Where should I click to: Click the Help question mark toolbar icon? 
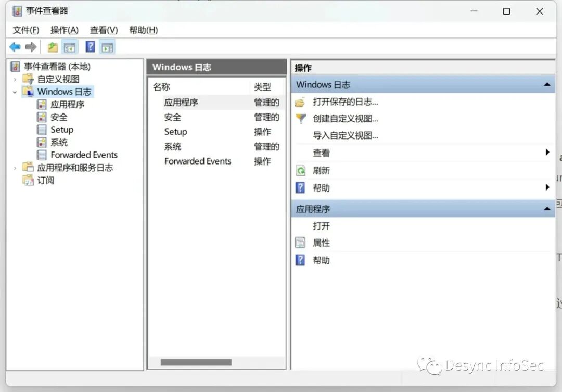pos(91,47)
